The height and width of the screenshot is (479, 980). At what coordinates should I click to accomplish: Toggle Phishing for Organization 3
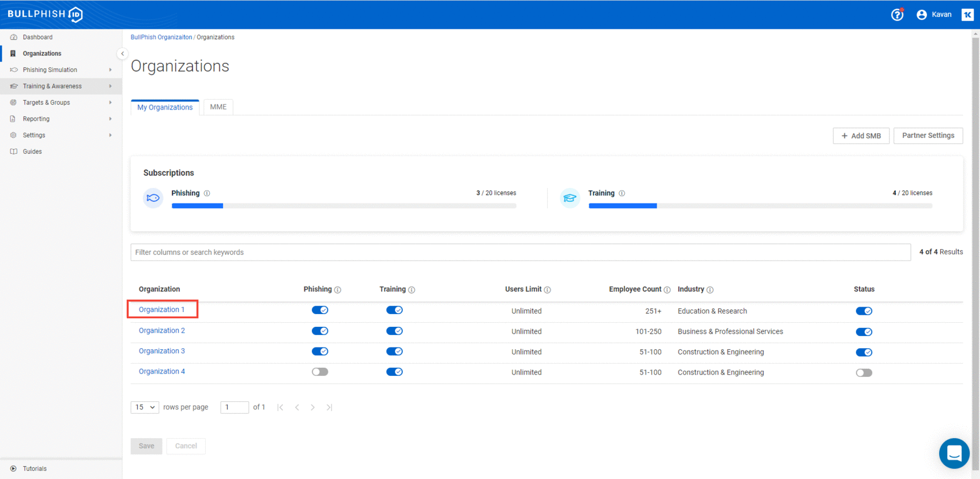pos(320,352)
